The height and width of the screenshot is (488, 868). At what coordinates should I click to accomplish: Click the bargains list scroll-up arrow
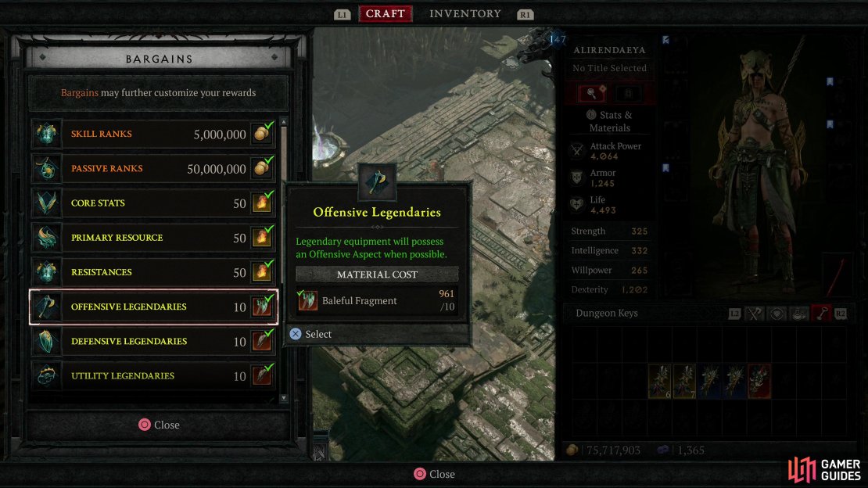click(x=284, y=122)
